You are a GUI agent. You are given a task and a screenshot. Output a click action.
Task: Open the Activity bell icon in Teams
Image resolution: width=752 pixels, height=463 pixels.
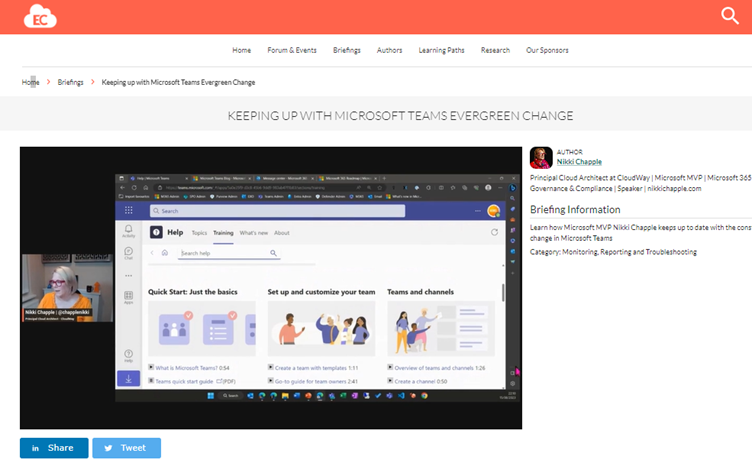coord(129,230)
